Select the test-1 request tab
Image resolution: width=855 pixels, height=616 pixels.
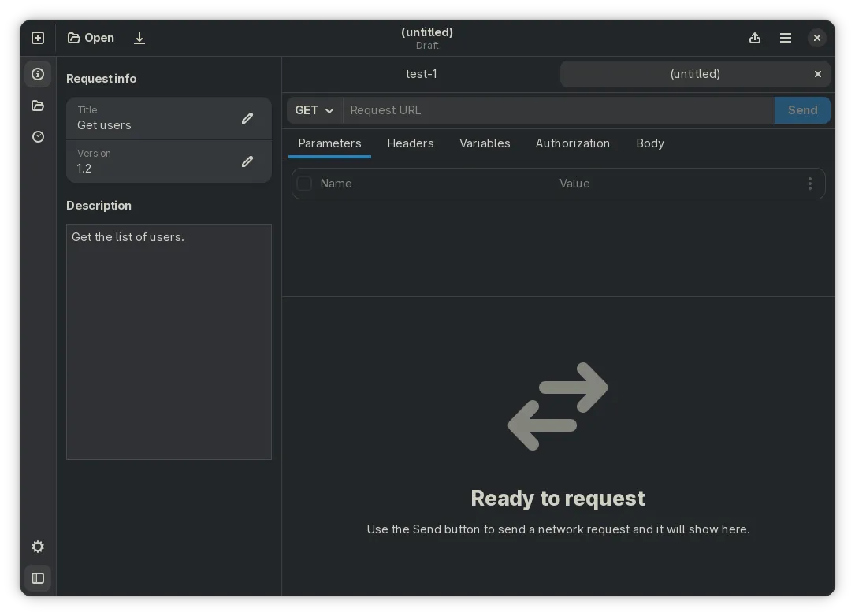pos(422,73)
